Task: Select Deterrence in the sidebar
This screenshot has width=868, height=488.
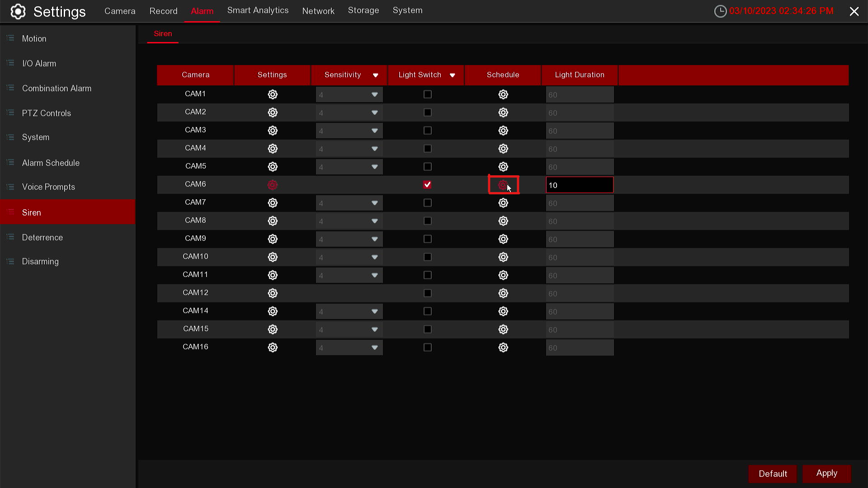Action: [42, 237]
